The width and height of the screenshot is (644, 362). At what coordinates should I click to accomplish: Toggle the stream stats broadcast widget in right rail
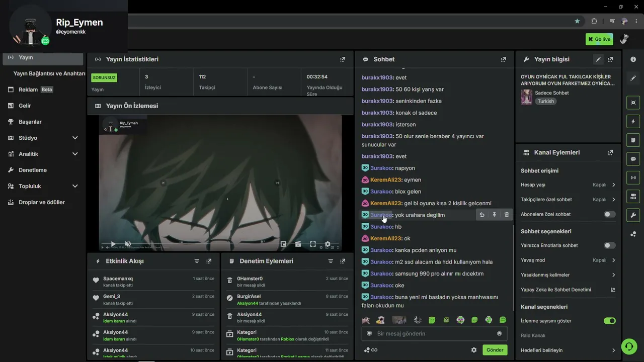point(633,177)
